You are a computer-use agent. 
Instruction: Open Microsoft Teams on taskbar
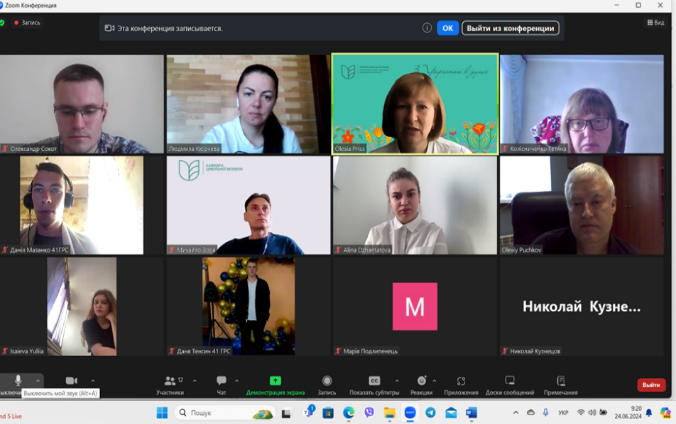(x=309, y=412)
